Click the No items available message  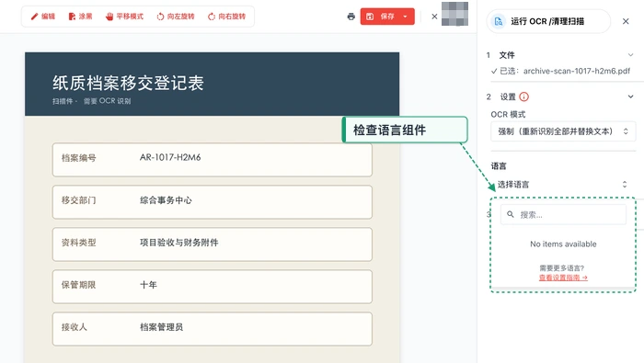(x=563, y=244)
